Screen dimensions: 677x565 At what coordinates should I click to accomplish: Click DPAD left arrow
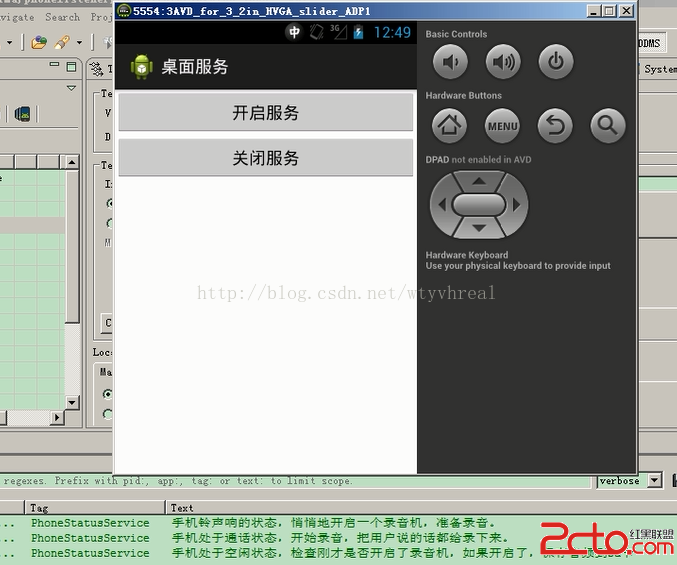[x=442, y=205]
